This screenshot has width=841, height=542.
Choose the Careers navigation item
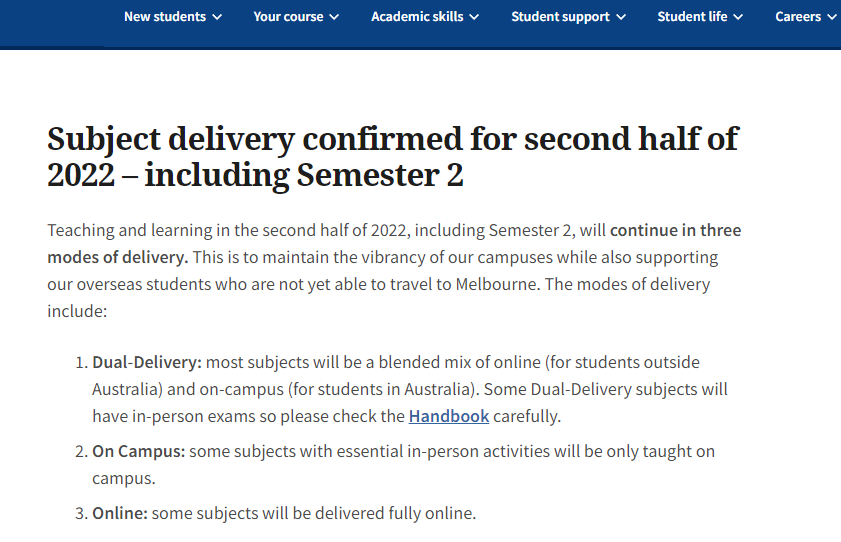click(x=798, y=16)
